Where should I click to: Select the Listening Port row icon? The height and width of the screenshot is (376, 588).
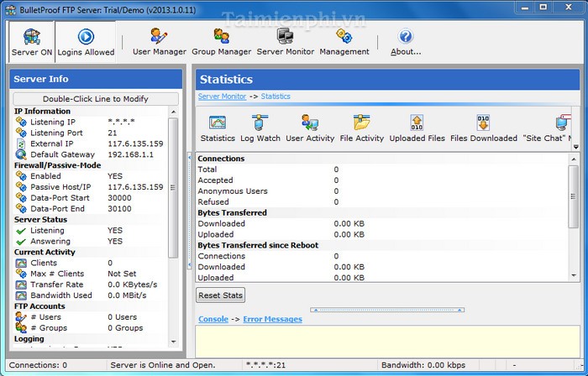click(x=21, y=133)
